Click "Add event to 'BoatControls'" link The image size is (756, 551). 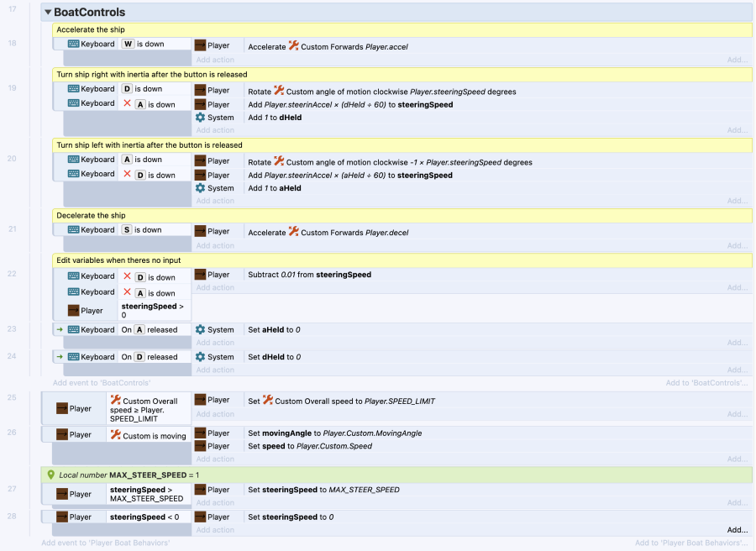(x=102, y=383)
